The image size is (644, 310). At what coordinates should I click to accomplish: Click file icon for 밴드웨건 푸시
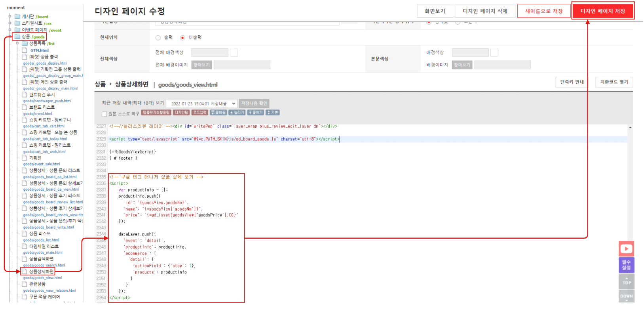25,95
